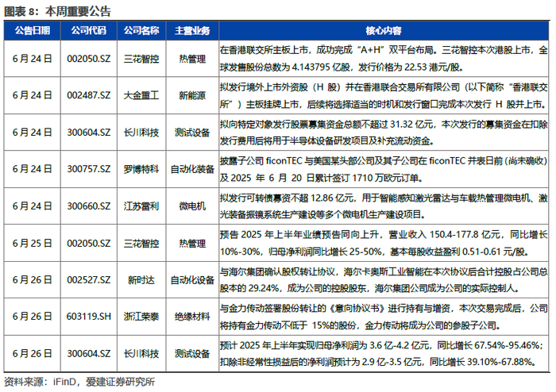Select company code 002527.SZ
This screenshot has width=556, height=392.
pyautogui.click(x=89, y=280)
